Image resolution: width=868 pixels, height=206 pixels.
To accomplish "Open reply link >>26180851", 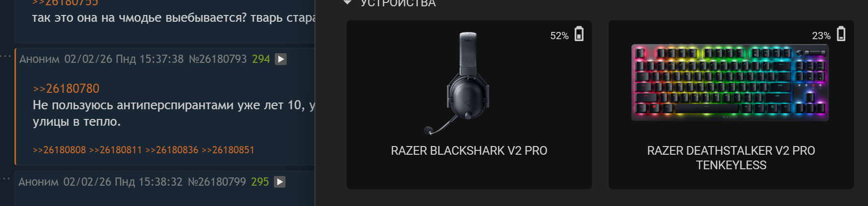I will tap(228, 150).
